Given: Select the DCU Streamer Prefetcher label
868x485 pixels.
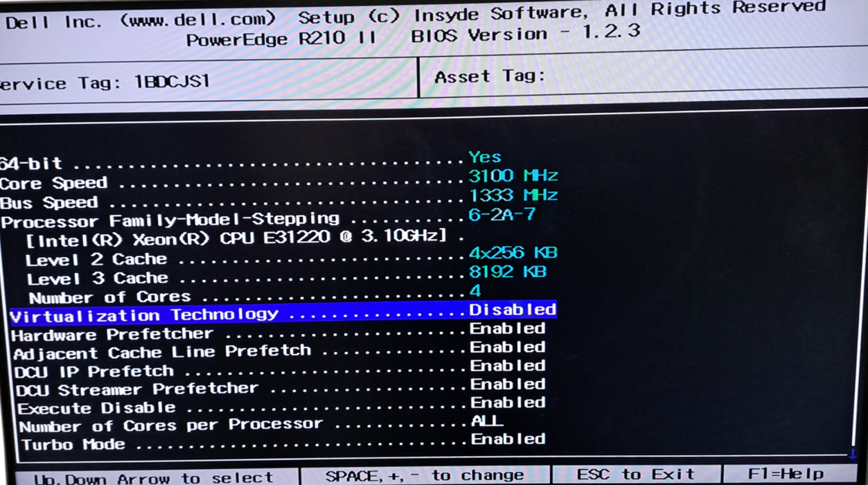Looking at the screenshot, I should [x=137, y=389].
